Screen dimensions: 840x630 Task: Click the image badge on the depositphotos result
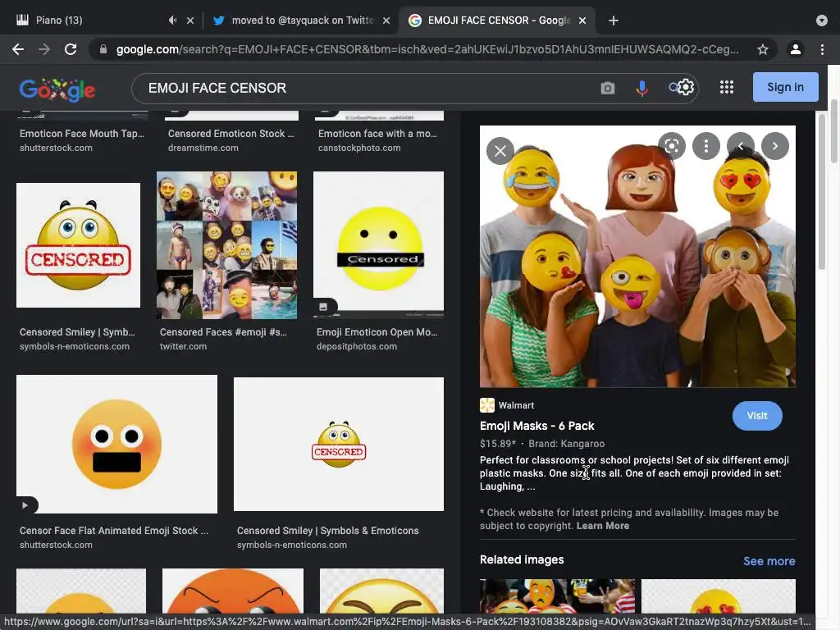323,307
